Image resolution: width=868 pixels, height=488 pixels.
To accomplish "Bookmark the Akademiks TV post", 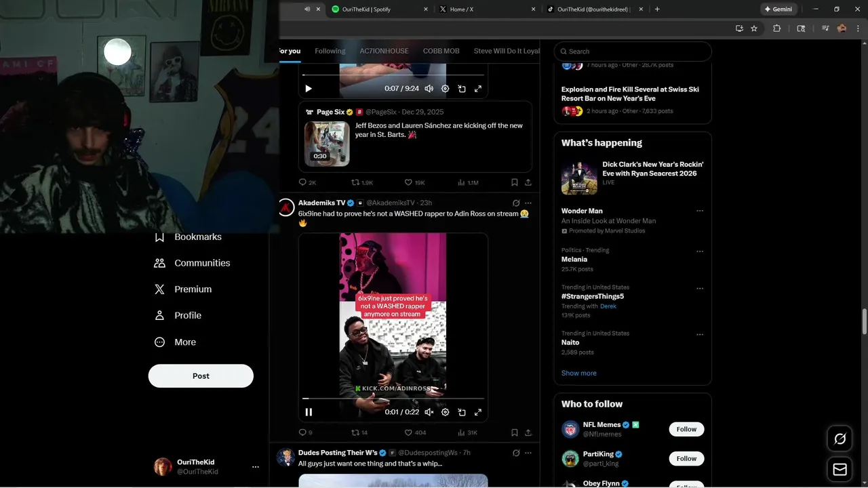I will coord(515,432).
